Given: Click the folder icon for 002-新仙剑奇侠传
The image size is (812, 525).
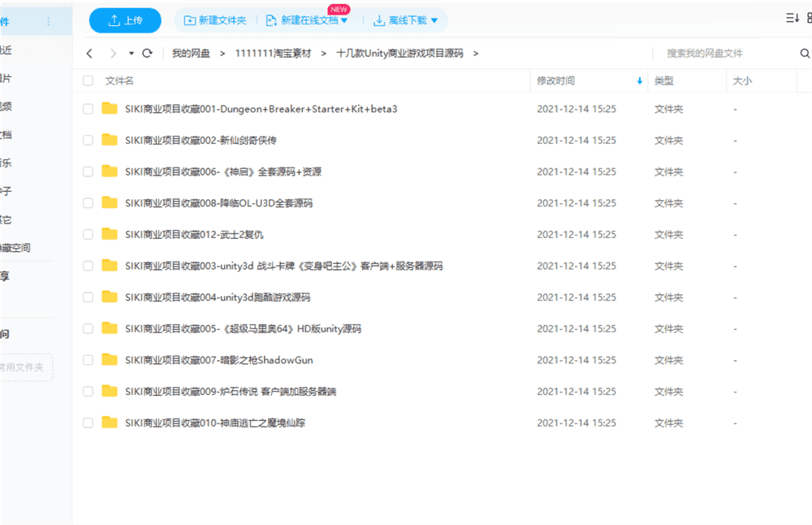Looking at the screenshot, I should tap(110, 140).
